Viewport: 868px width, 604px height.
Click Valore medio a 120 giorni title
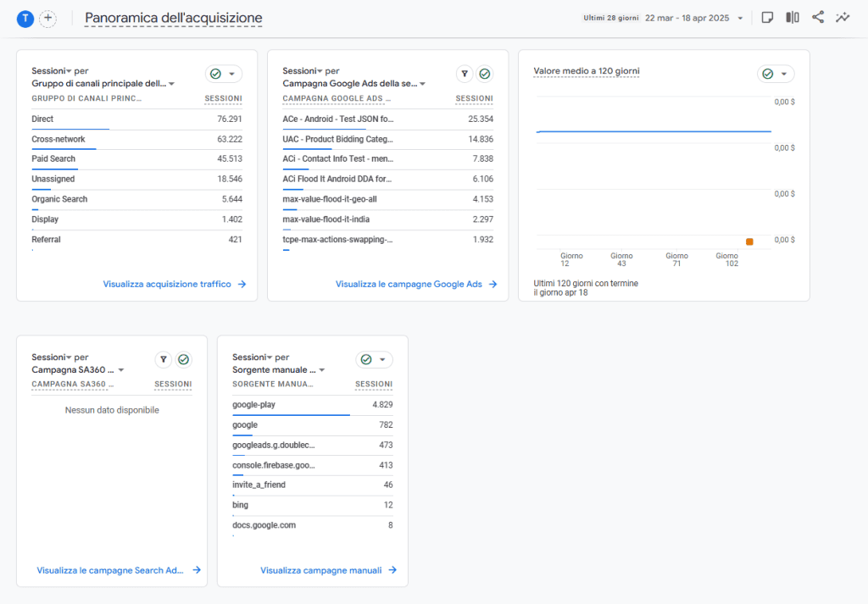(587, 71)
